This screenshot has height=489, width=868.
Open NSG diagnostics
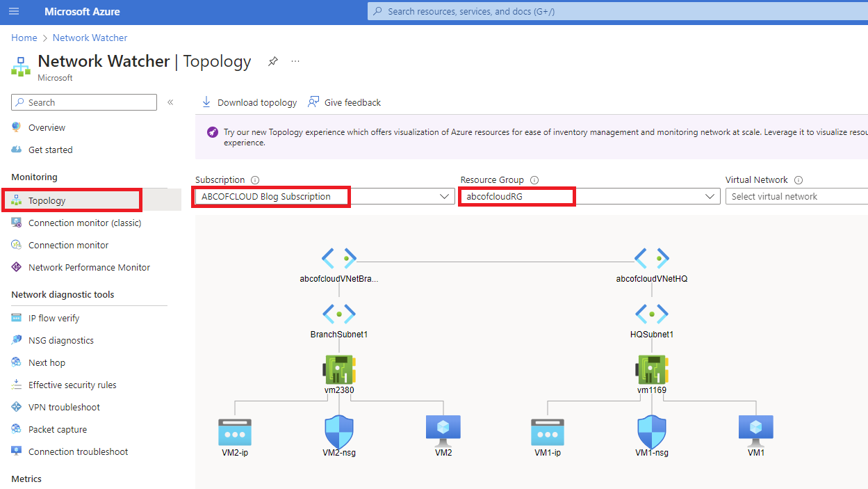pos(61,339)
